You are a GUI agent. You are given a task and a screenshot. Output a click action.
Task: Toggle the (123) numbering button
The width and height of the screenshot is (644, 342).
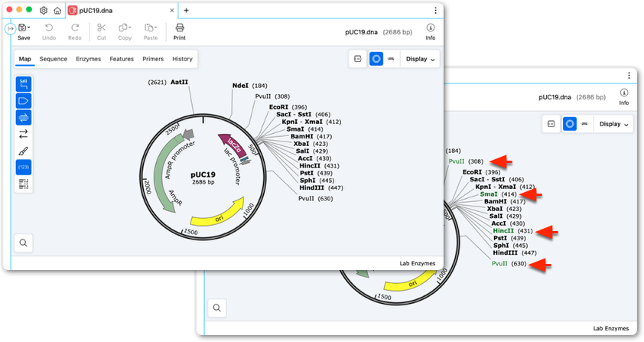tap(24, 168)
